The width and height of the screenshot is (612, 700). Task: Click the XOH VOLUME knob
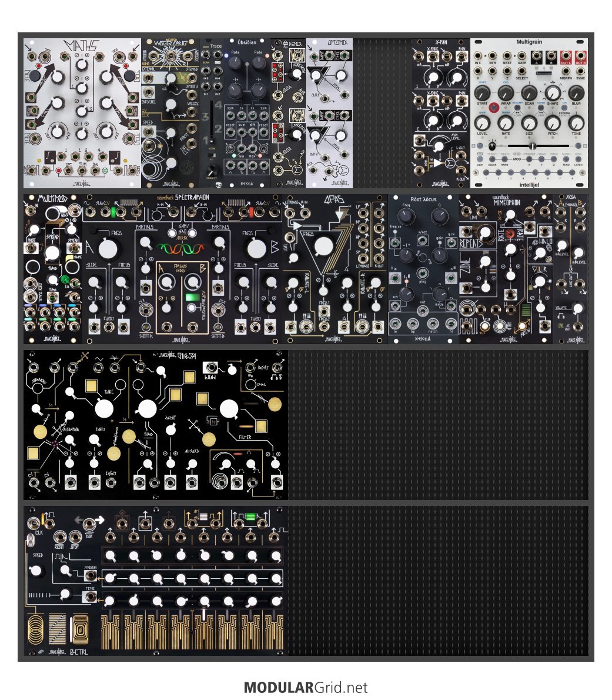[x=578, y=308]
